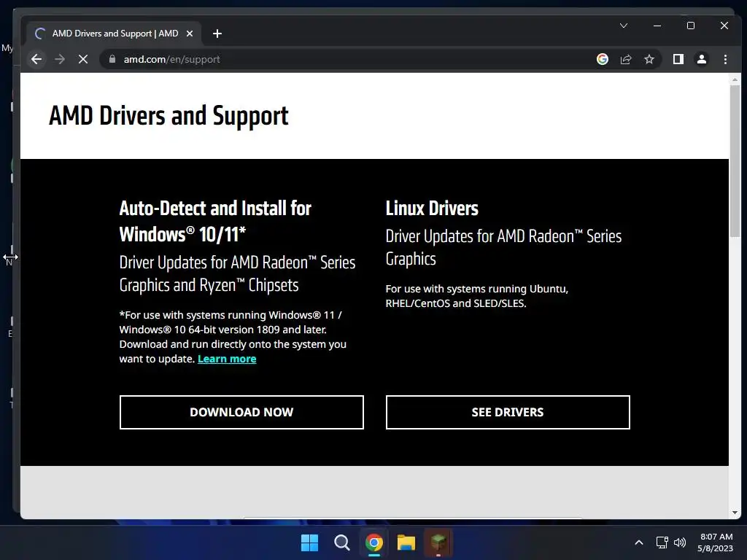Open Chrome three-dot menu

tap(725, 59)
